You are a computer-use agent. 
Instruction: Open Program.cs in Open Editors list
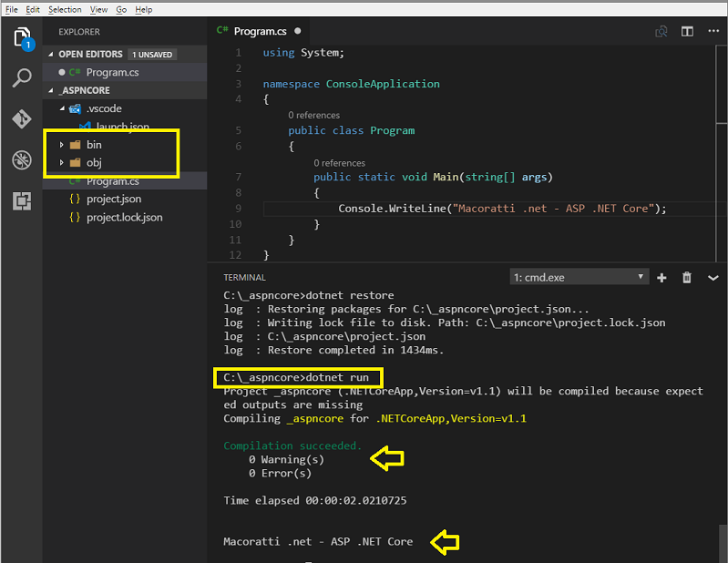pyautogui.click(x=125, y=72)
